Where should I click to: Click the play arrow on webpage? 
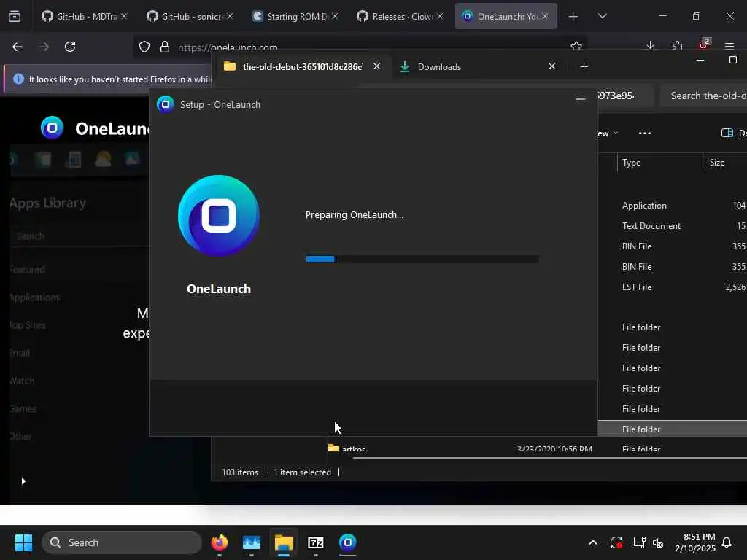[x=23, y=481]
